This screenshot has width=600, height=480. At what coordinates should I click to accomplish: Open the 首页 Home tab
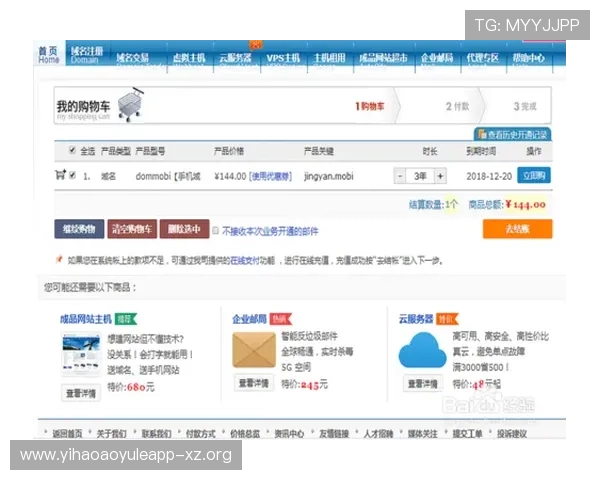click(49, 55)
